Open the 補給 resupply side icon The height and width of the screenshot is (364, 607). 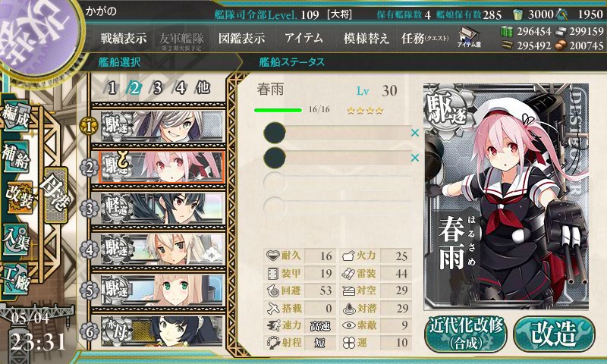pos(15,156)
